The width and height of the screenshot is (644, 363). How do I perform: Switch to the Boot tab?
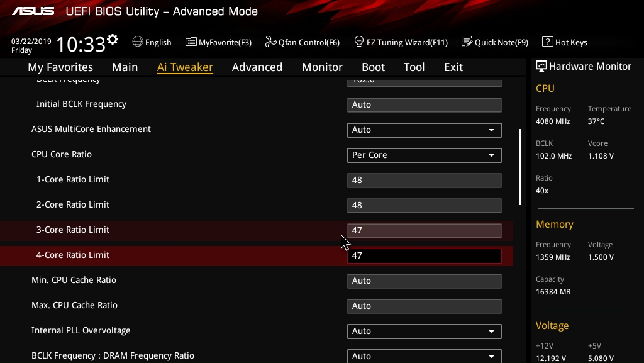(x=373, y=67)
